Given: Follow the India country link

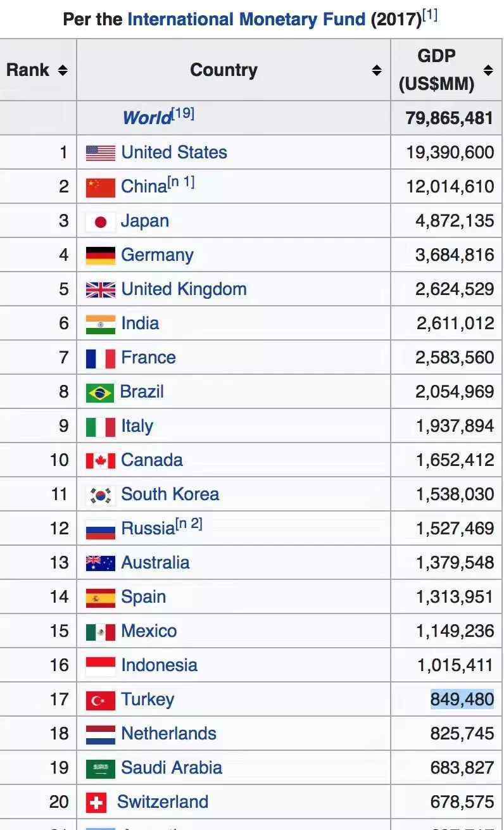Looking at the screenshot, I should (140, 324).
